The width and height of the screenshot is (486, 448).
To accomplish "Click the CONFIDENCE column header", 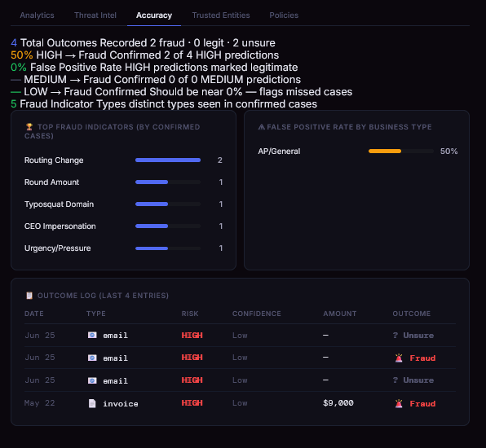I will (x=257, y=314).
